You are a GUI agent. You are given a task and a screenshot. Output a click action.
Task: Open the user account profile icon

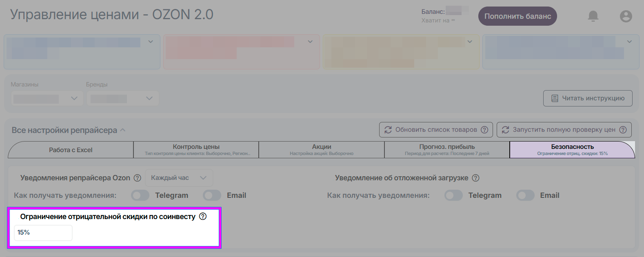pyautogui.click(x=626, y=16)
